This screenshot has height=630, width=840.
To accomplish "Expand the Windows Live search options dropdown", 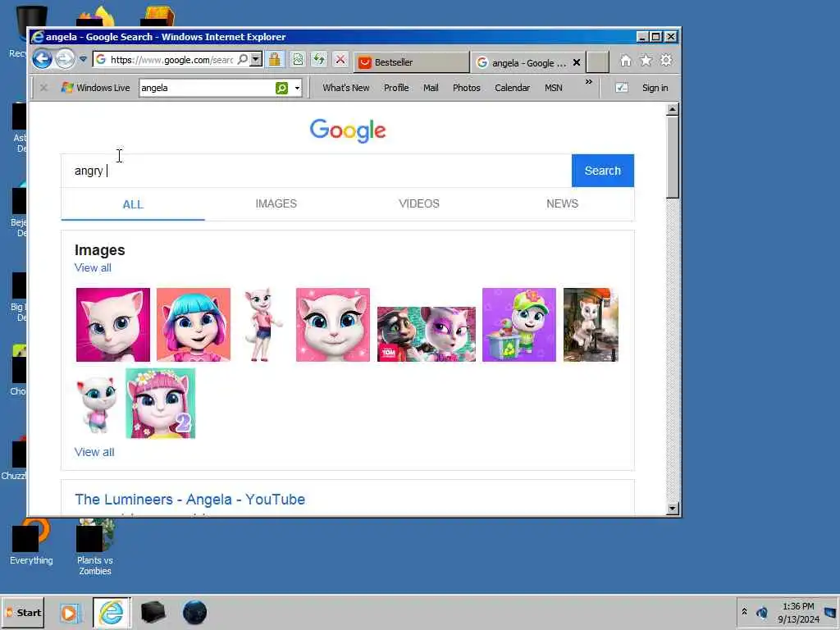I will pos(297,88).
